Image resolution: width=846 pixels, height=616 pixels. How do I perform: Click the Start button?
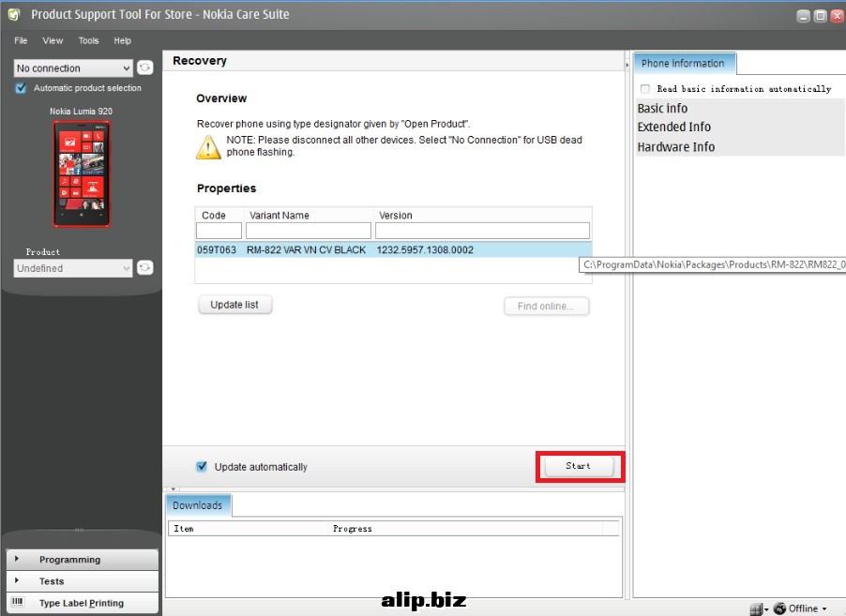579,466
